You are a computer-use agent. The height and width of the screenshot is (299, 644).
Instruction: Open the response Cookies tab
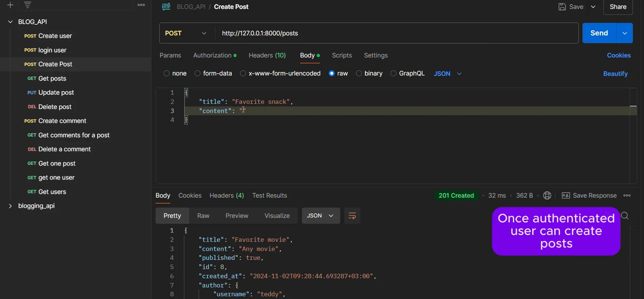point(190,195)
